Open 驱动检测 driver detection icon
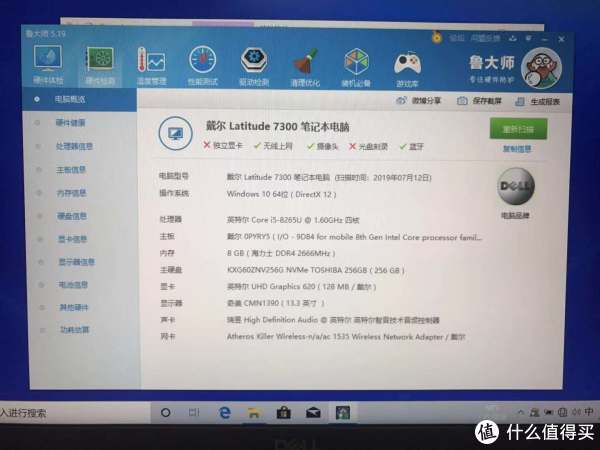This screenshot has width=600, height=450. coord(254,67)
